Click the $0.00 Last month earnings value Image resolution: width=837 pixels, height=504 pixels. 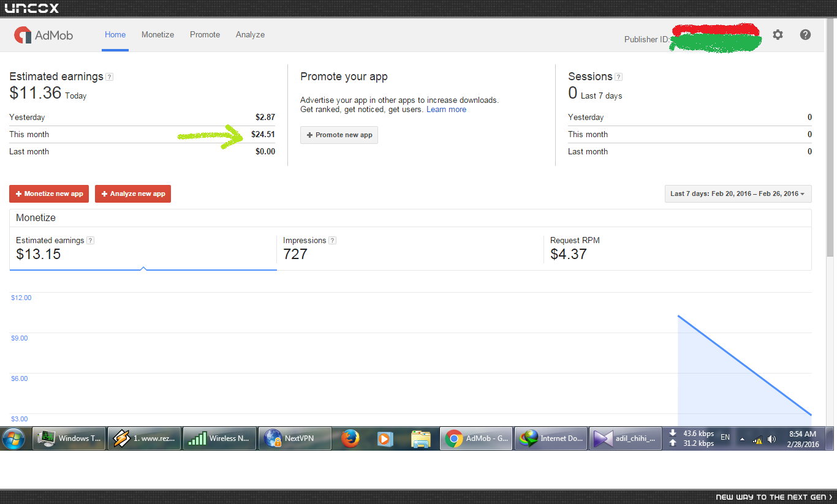coord(265,151)
